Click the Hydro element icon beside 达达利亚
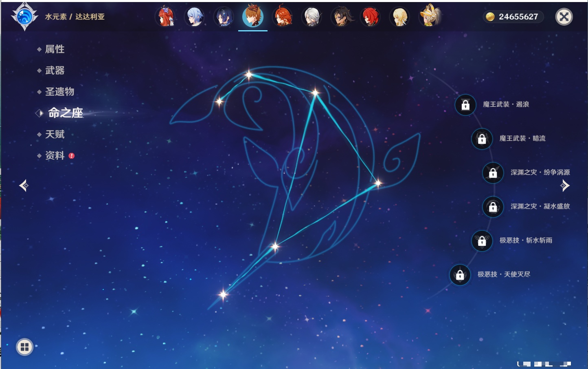This screenshot has width=588, height=369. coord(24,17)
